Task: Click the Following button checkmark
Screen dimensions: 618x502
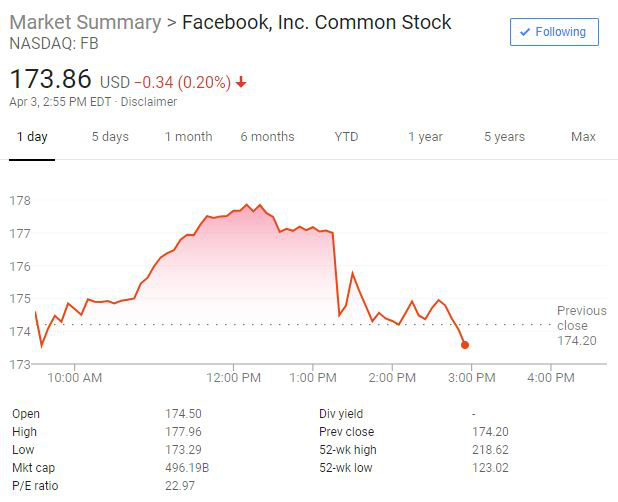Action: tap(525, 32)
